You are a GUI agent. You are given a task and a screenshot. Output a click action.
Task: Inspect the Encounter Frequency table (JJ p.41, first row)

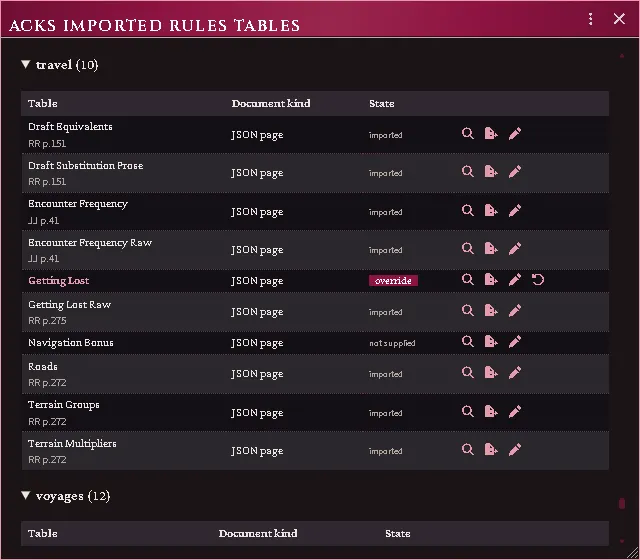pyautogui.click(x=468, y=211)
